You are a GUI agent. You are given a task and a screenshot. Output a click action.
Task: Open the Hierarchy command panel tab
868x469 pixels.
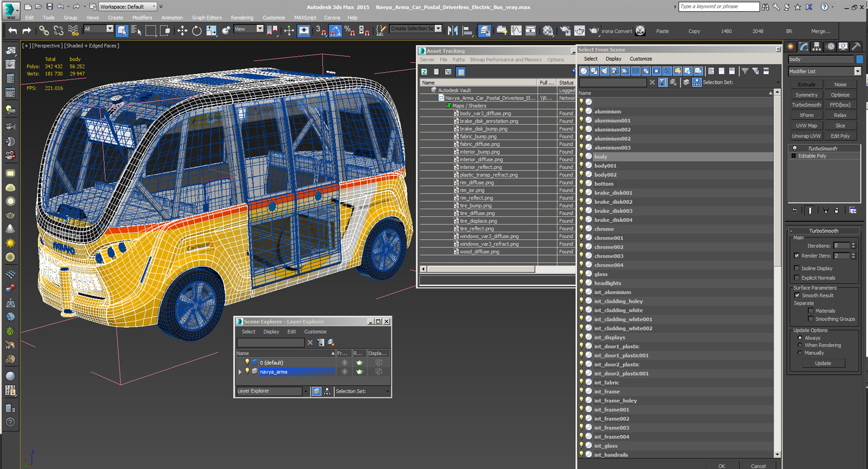[817, 46]
